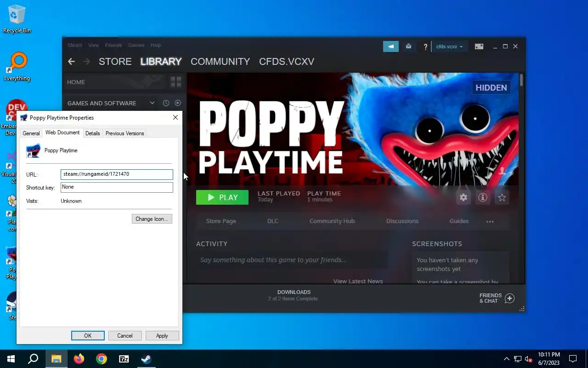Open Games menu in Steam
This screenshot has height=368, width=588.
click(136, 45)
